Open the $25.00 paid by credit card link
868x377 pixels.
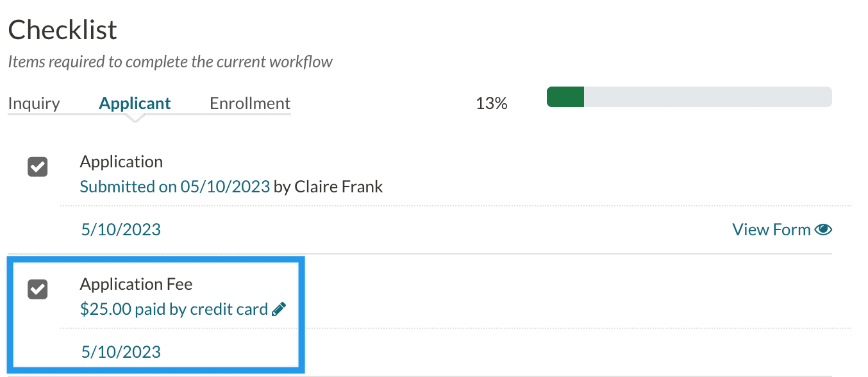coord(174,310)
